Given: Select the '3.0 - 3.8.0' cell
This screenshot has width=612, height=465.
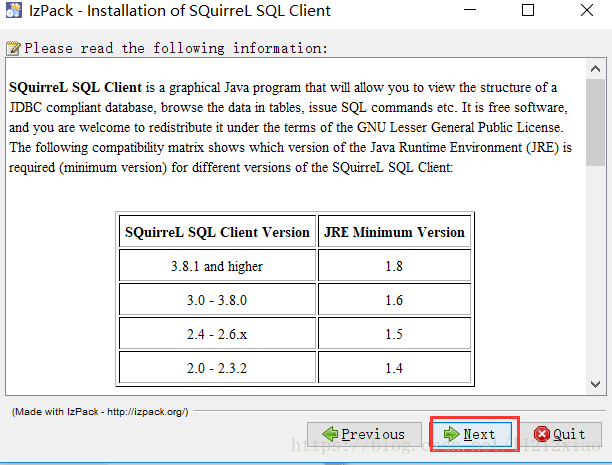Looking at the screenshot, I should [217, 300].
